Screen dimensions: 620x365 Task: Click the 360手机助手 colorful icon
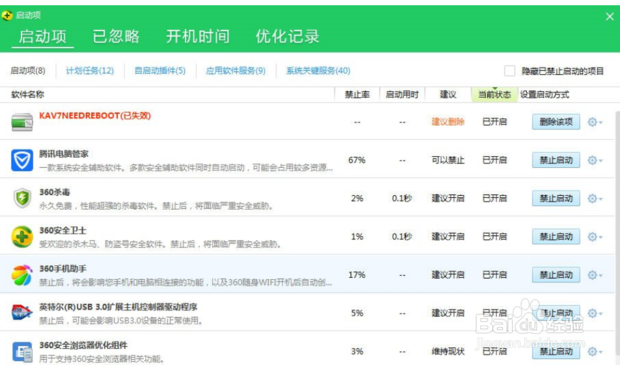point(22,275)
